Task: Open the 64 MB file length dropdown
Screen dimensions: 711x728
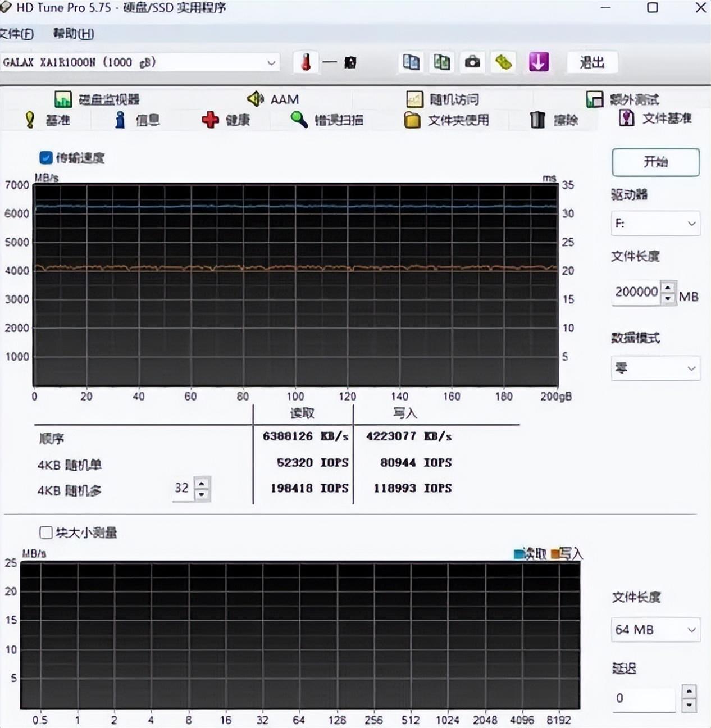Action: pyautogui.click(x=655, y=630)
